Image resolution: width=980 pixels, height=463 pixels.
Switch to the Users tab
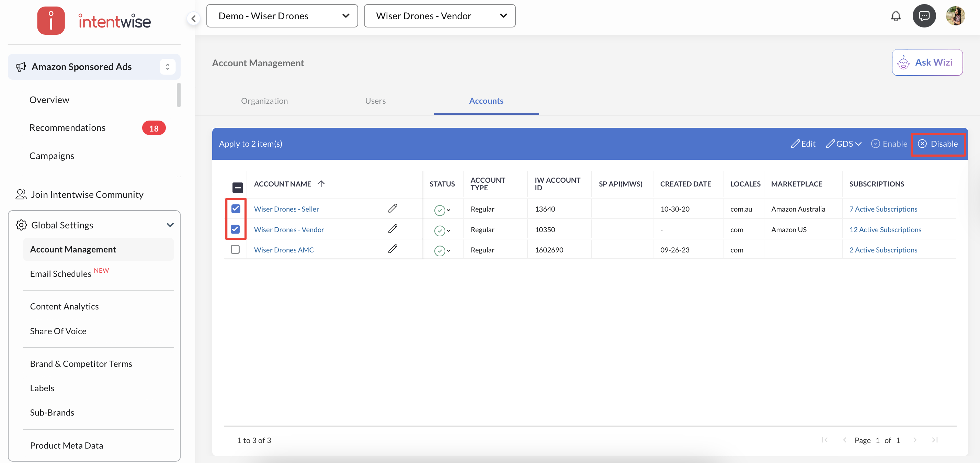pos(375,101)
